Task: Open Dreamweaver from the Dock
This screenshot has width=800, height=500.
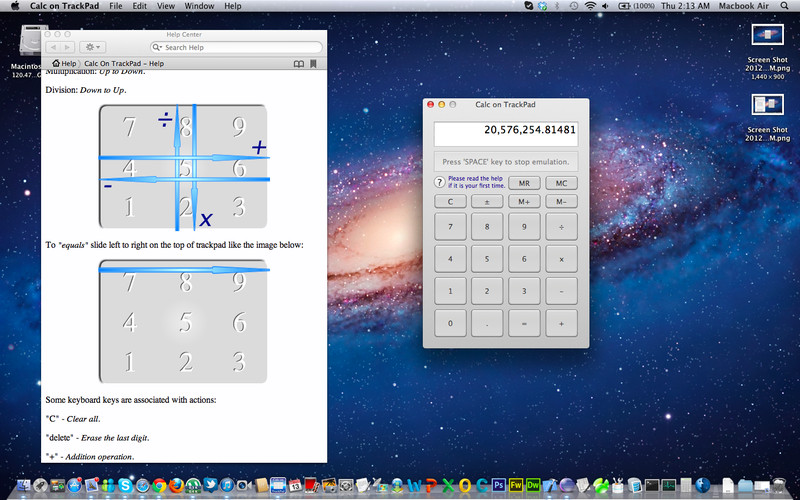Action: (533, 485)
